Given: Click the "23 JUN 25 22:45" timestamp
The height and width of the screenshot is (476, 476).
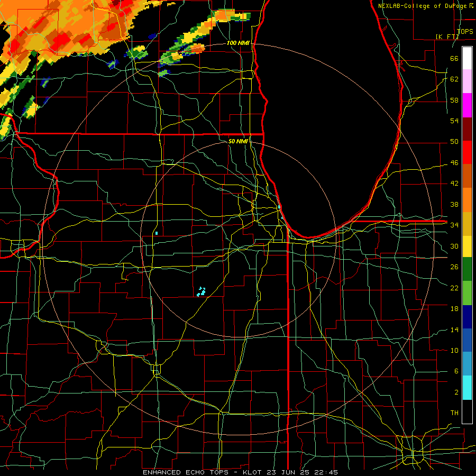Looking at the screenshot, I should 303,472.
